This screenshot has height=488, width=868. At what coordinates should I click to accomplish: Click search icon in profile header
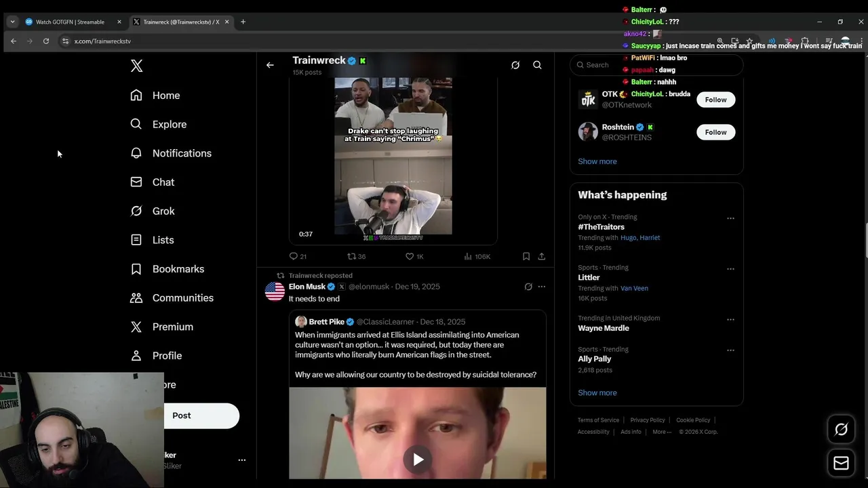point(537,65)
